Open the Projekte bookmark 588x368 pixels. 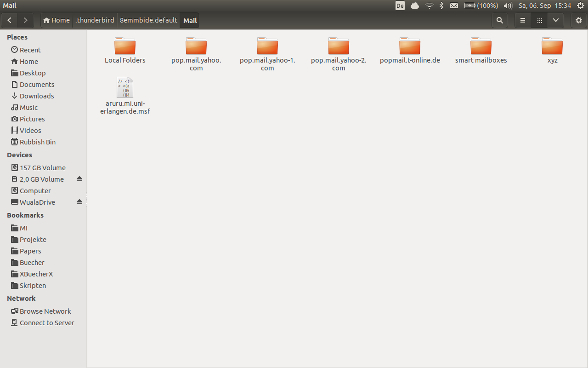[x=33, y=239]
